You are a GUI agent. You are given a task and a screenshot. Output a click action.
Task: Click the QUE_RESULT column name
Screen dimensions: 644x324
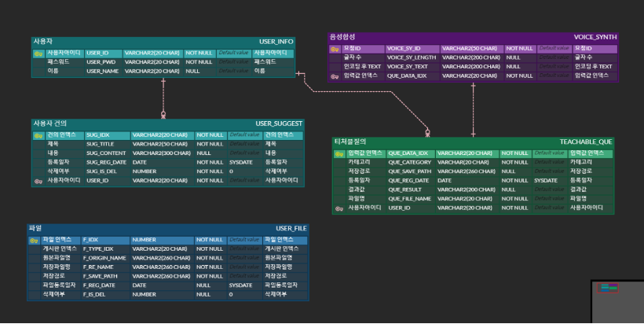click(405, 190)
